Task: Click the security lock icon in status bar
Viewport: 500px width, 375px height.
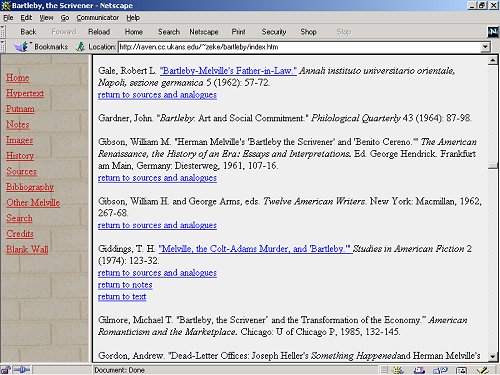Action: coord(5,370)
